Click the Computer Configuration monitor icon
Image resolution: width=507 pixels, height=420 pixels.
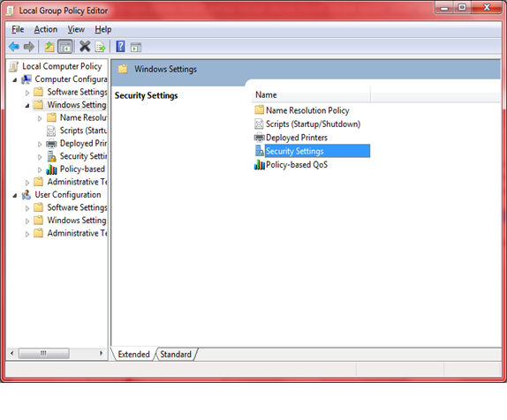coord(26,79)
